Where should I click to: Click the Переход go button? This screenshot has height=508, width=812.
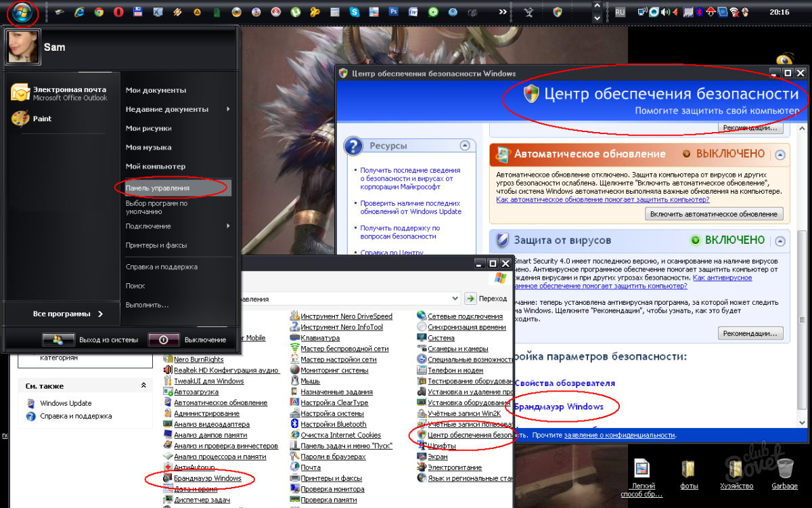[487, 299]
